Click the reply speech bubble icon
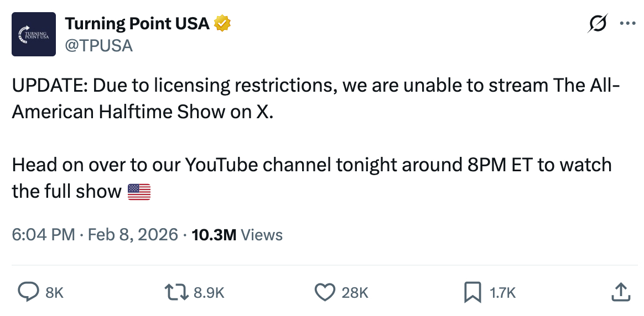This screenshot has width=644, height=316. tap(29, 292)
